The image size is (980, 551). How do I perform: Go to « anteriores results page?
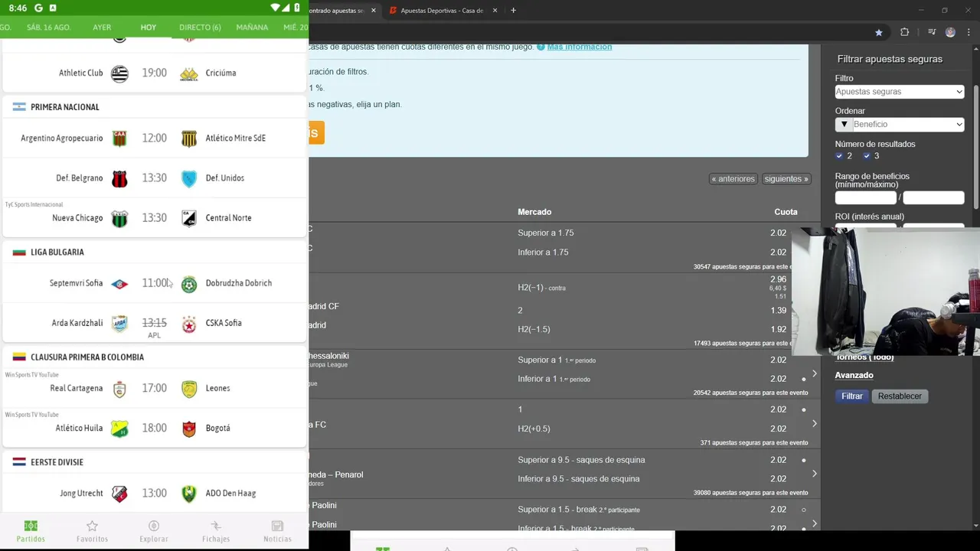(733, 179)
